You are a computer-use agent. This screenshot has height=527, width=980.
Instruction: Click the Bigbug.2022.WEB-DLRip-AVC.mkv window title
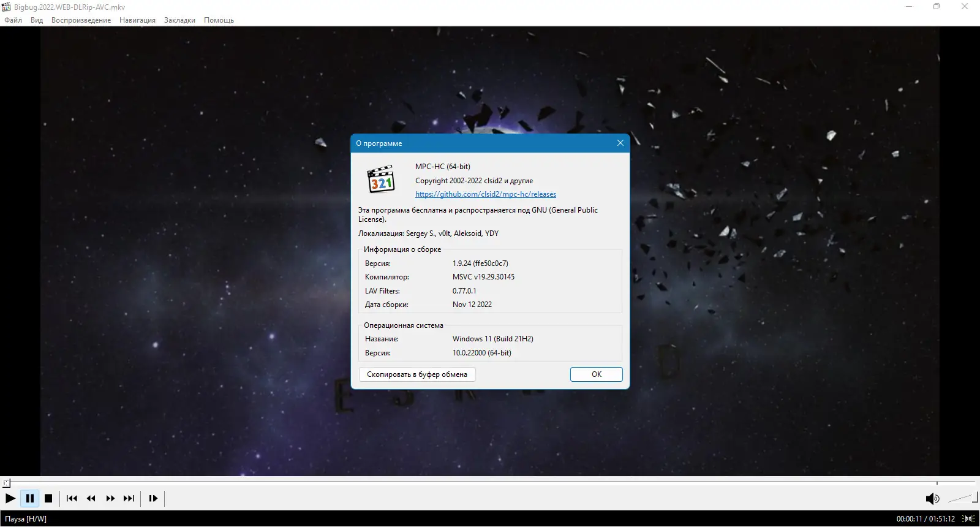coord(70,7)
